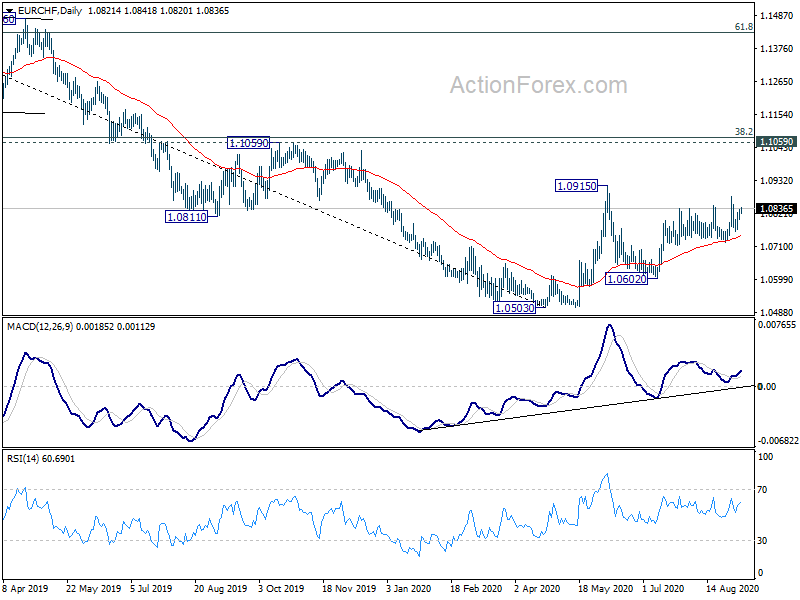
Task: Click the RSI 100 scale label
Action: (765, 457)
